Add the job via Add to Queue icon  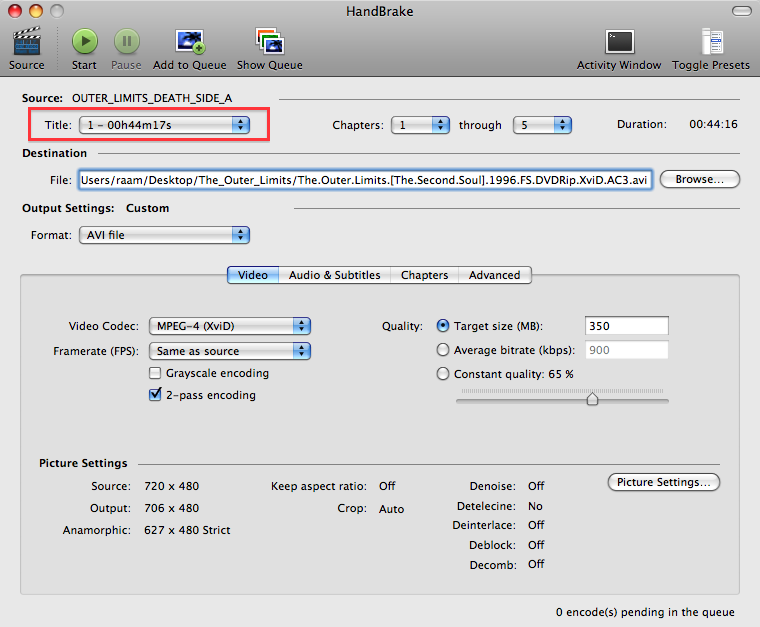190,42
